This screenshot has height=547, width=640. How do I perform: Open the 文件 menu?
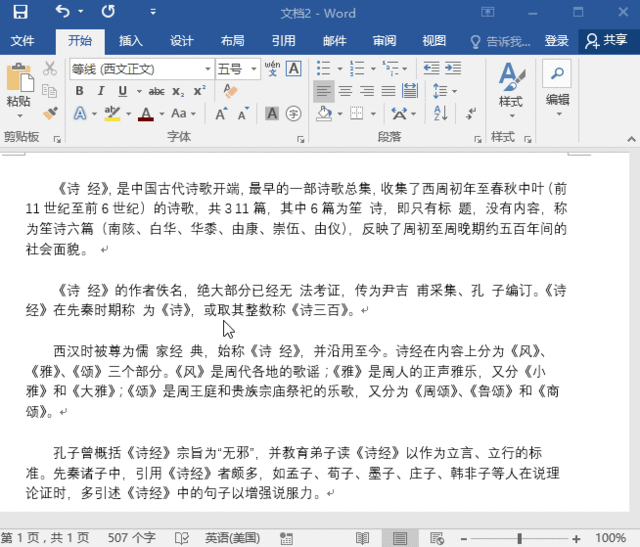tap(22, 40)
